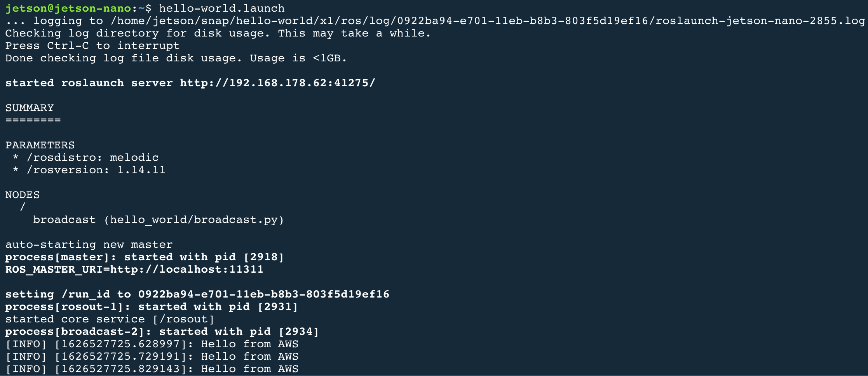Click the ROS_MASTER_URI localhost:11311 address
This screenshot has height=376, width=868.
pyautogui.click(x=186, y=269)
